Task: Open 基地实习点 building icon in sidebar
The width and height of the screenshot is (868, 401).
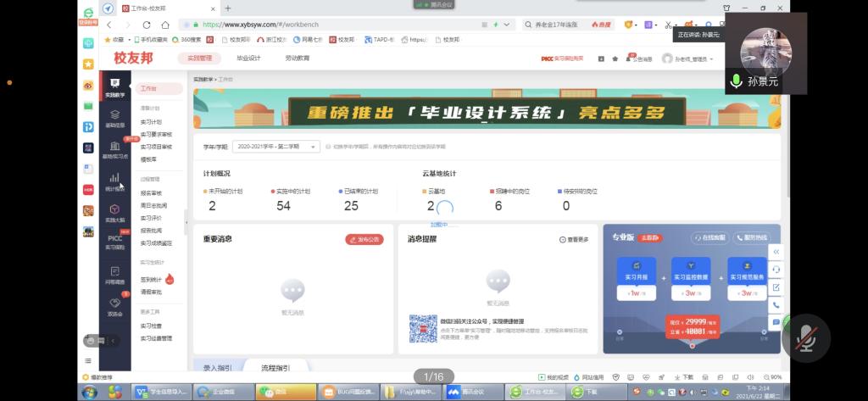Action: tap(115, 149)
